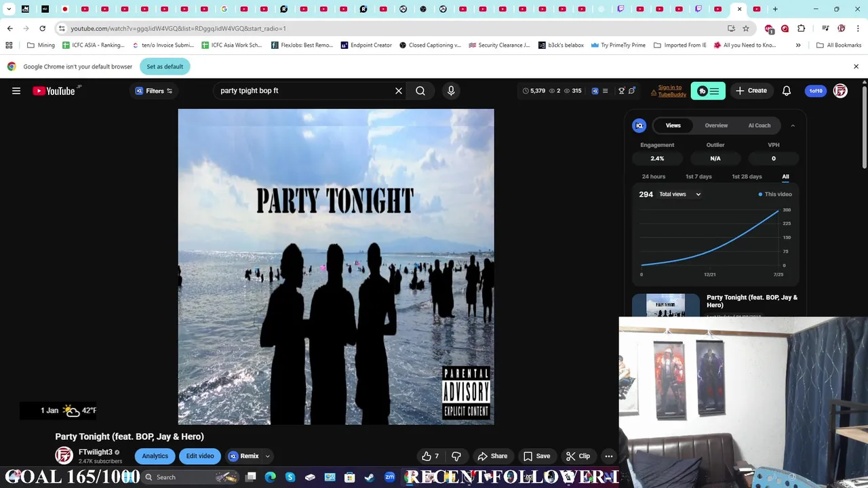Collapse the vidIQ stats panel chevron
The width and height of the screenshot is (868, 488).
pyautogui.click(x=793, y=125)
